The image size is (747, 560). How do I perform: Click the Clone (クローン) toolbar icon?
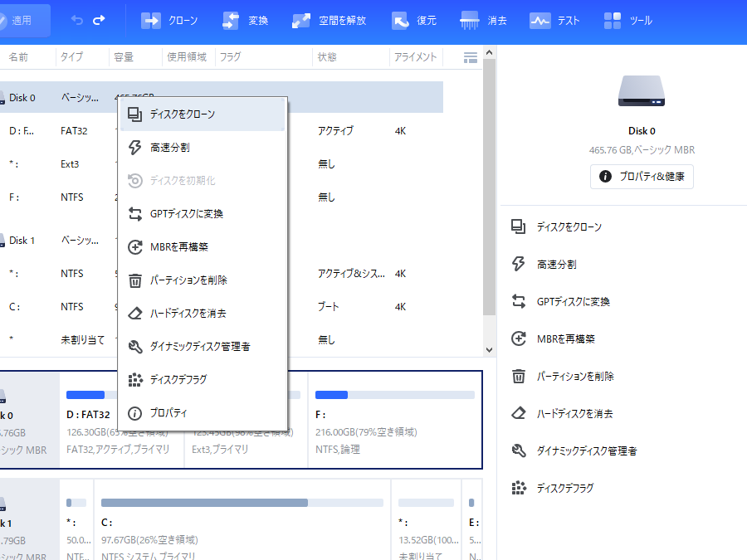[151, 21]
